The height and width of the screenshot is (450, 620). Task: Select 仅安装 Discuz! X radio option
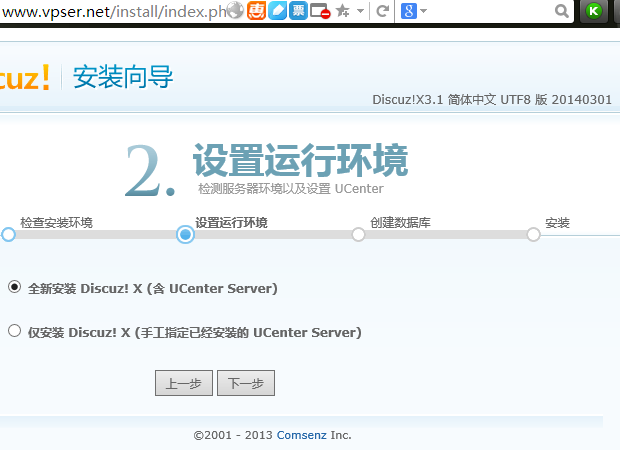[14, 331]
